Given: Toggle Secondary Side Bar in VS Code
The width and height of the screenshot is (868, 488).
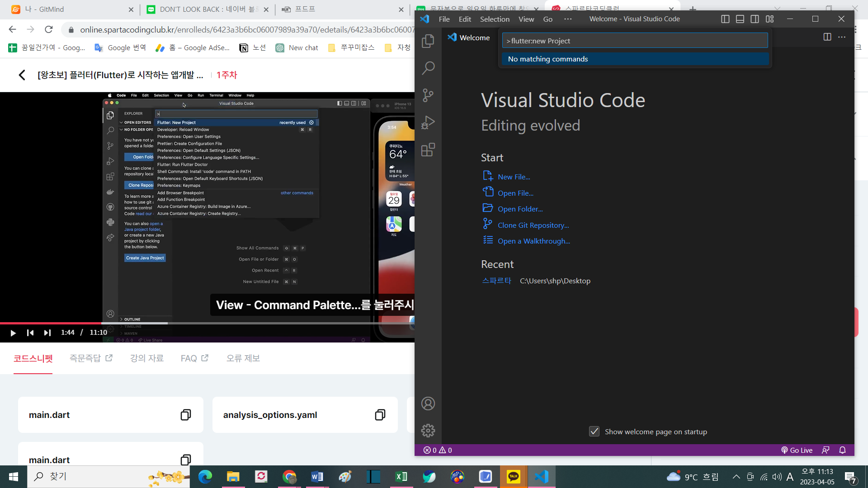Looking at the screenshot, I should click(x=755, y=19).
